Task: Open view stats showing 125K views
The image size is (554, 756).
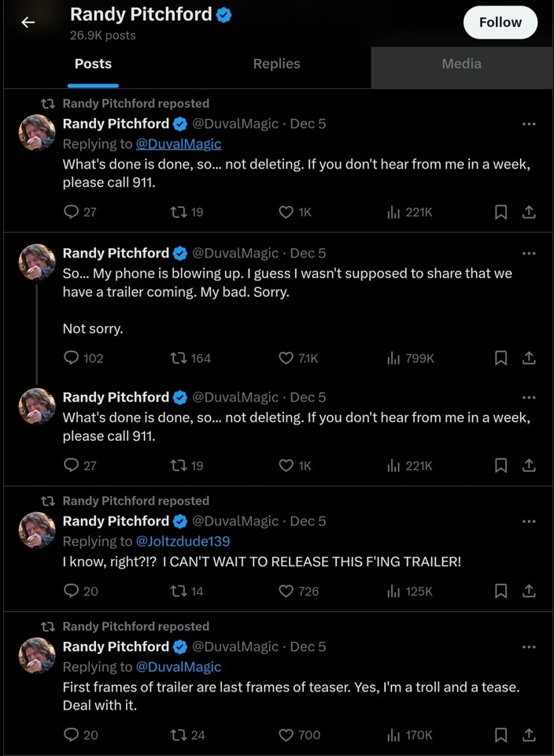Action: 394,591
